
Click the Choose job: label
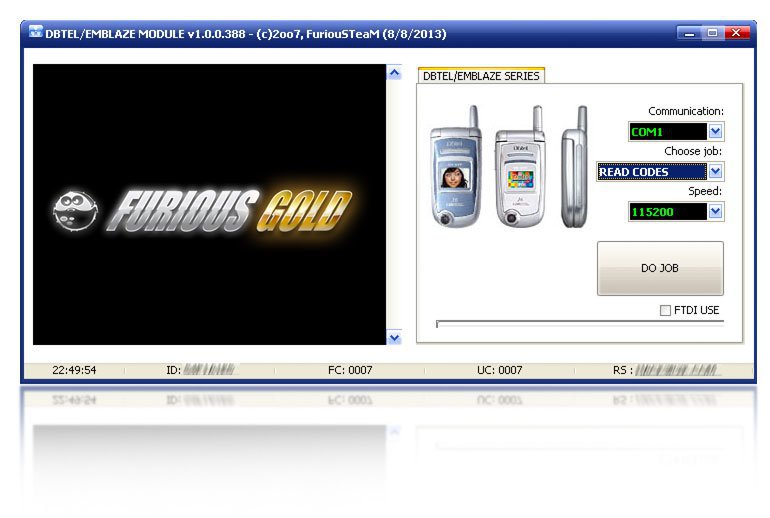(693, 151)
